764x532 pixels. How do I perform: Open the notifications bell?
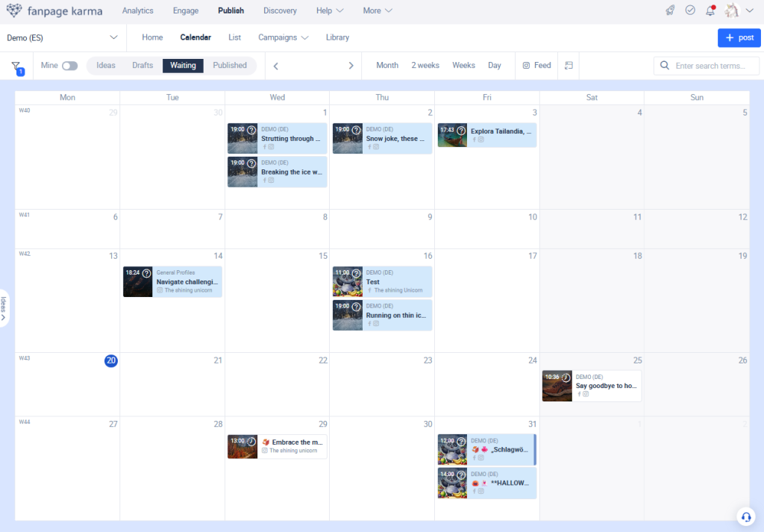pos(710,10)
